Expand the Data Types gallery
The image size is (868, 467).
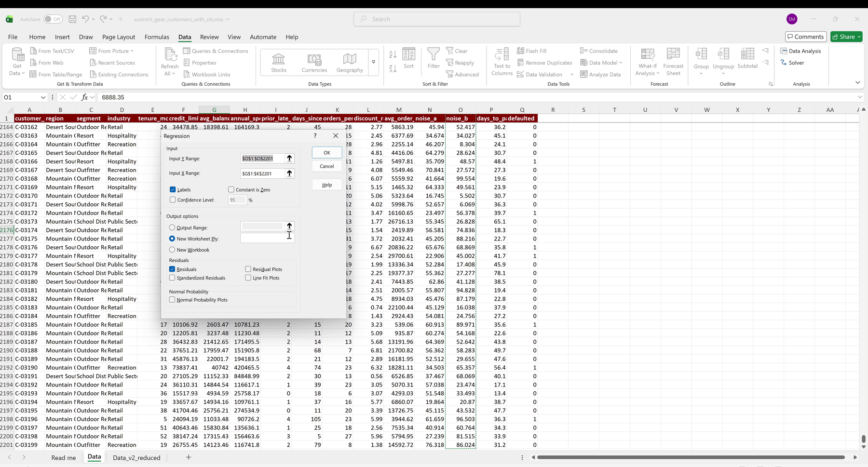point(373,62)
